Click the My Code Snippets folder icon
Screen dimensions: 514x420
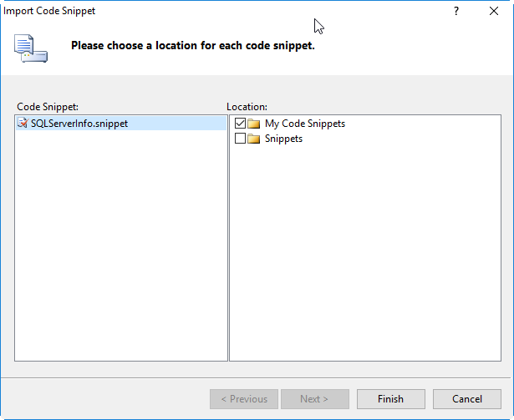(x=254, y=124)
